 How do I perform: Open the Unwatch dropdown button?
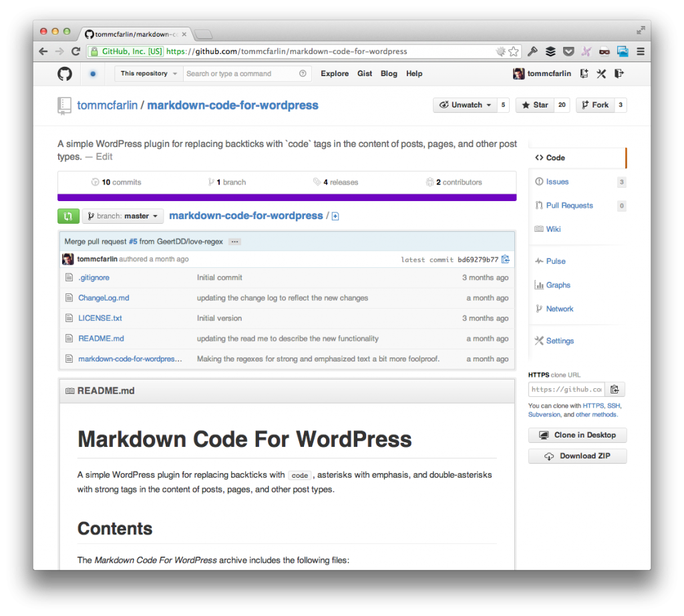[x=465, y=105]
